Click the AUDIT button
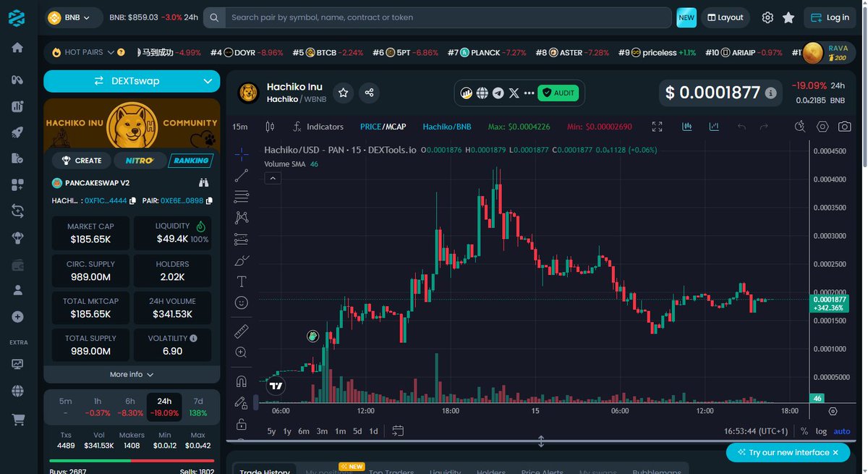 (558, 93)
